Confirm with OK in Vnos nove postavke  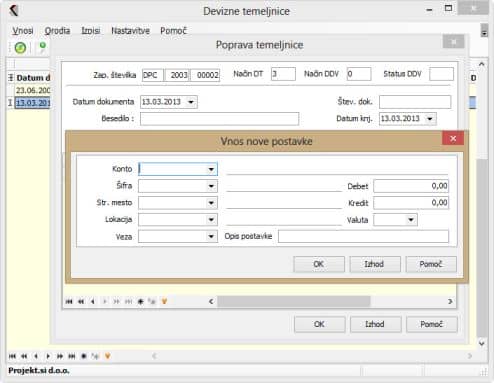[319, 264]
